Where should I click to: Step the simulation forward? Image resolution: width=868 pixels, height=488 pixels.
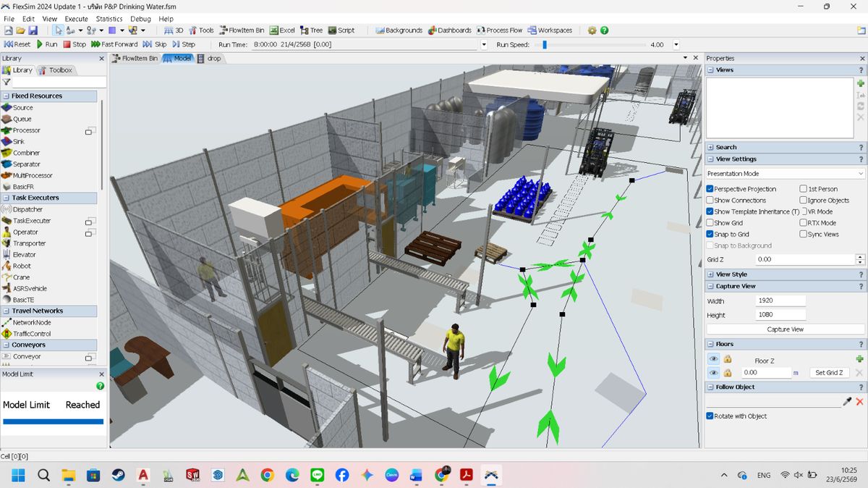point(184,44)
